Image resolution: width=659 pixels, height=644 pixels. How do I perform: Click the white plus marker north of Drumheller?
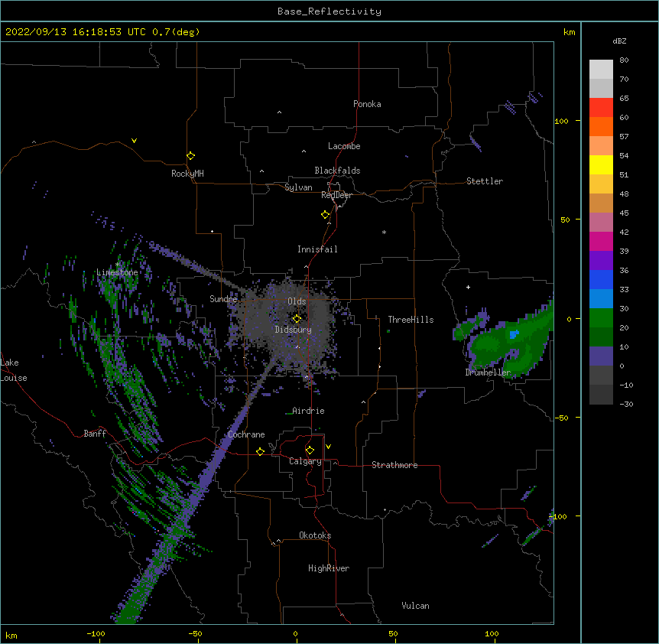(468, 287)
